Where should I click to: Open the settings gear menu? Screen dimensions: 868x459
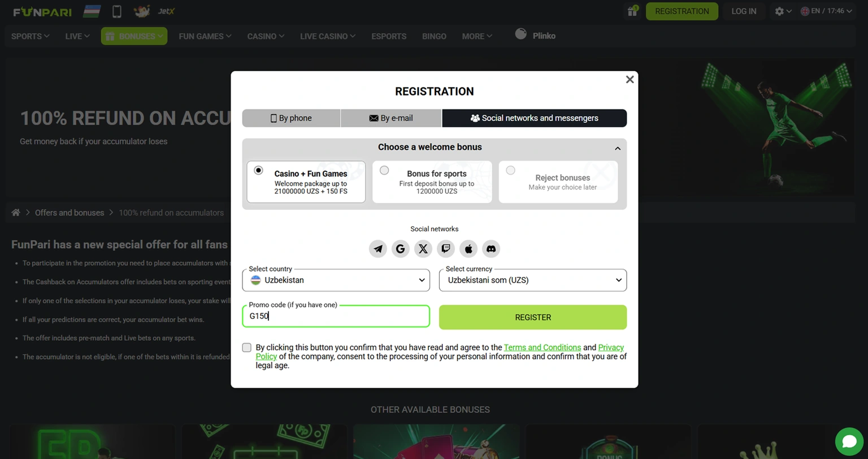[783, 11]
